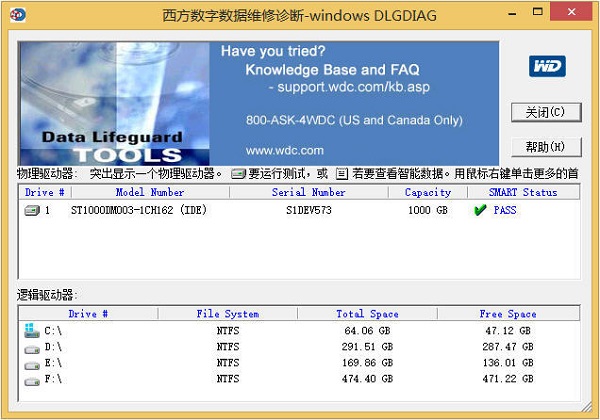
Task: Click the SMART Status column header
Action: click(522, 192)
